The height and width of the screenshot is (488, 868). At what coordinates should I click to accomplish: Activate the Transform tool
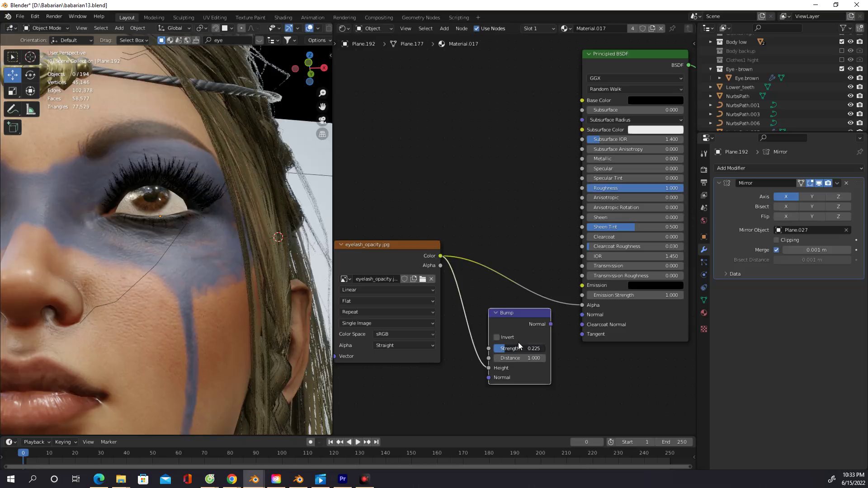[30, 91]
